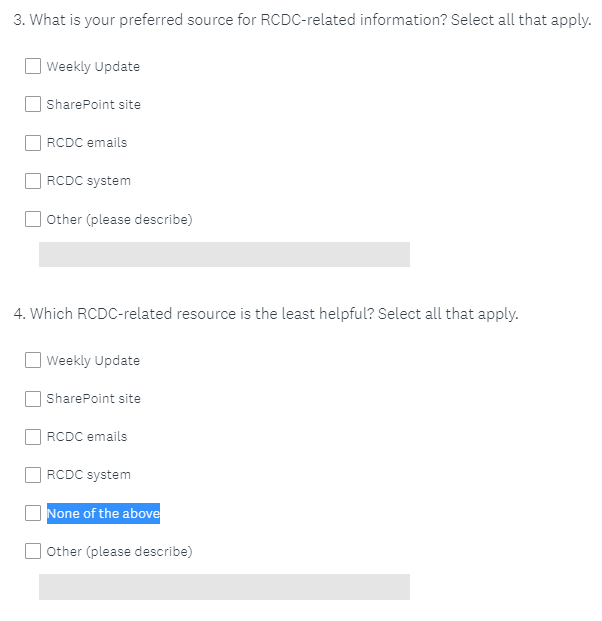Click the question 3 preferred source heading
Image resolution: width=602 pixels, height=621 pixels.
tap(302, 21)
